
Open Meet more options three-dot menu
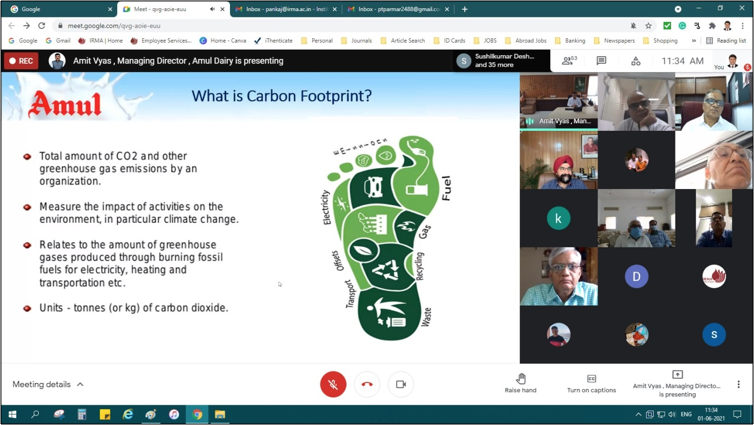coord(738,384)
